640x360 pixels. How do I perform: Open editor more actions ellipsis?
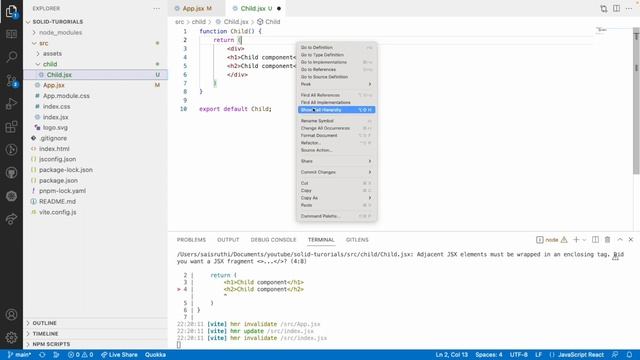[x=629, y=9]
